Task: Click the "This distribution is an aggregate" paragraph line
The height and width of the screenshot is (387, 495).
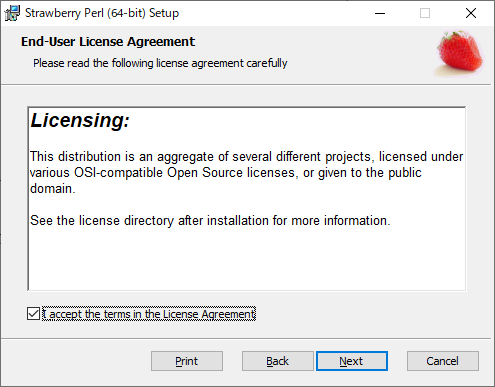Action: 247,157
